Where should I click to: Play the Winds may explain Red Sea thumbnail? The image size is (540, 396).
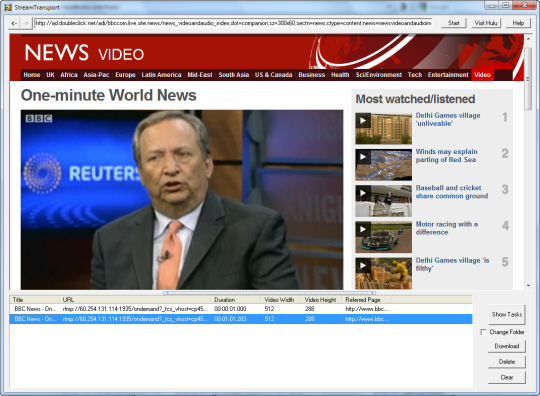tap(383, 165)
